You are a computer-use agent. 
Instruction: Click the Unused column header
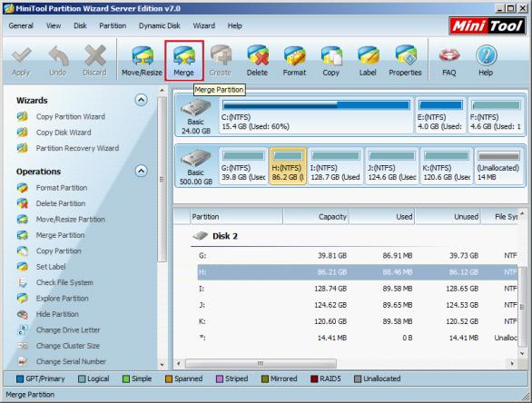(x=448, y=217)
